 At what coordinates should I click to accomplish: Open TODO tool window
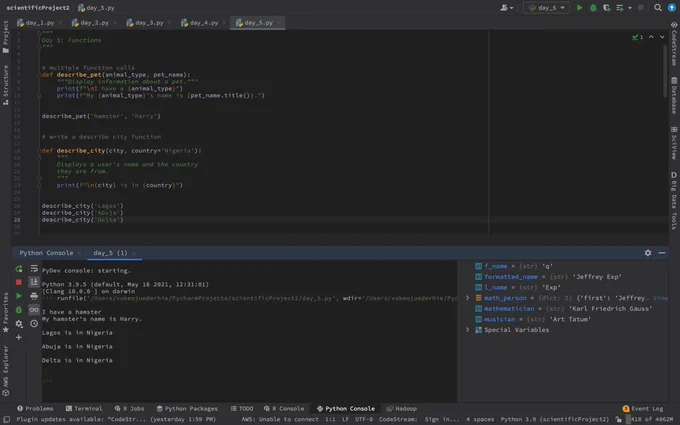tap(242, 409)
